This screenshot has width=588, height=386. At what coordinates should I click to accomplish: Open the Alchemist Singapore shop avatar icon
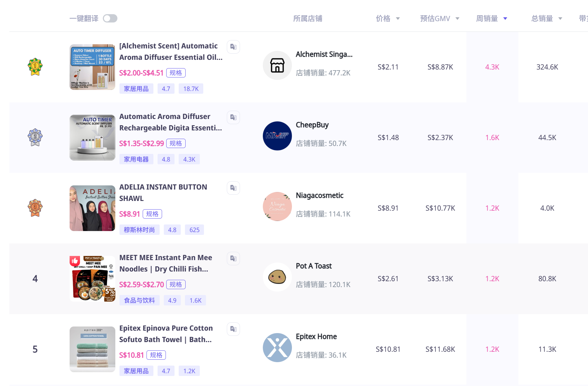pyautogui.click(x=277, y=65)
